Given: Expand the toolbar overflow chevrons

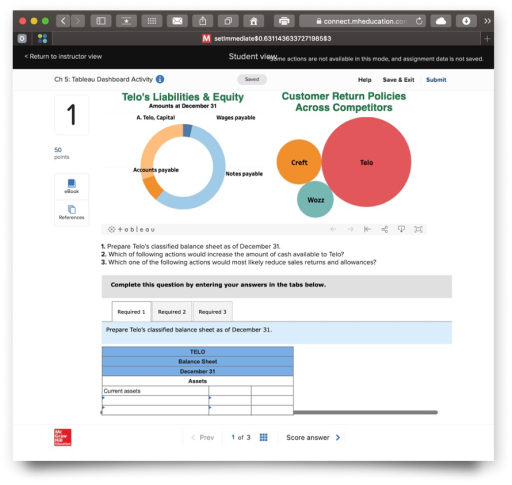Looking at the screenshot, I should [x=487, y=21].
